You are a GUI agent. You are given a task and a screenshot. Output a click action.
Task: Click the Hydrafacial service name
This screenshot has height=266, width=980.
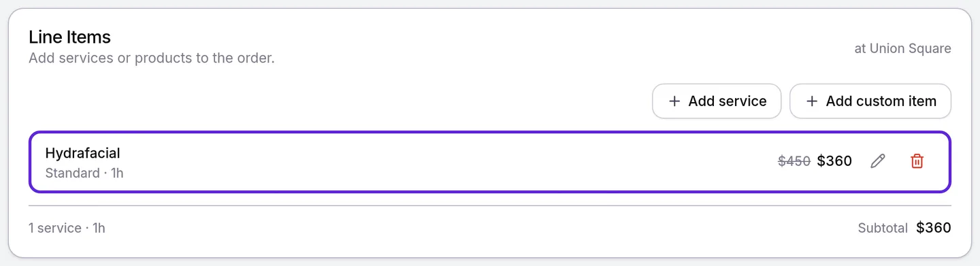coord(82,153)
